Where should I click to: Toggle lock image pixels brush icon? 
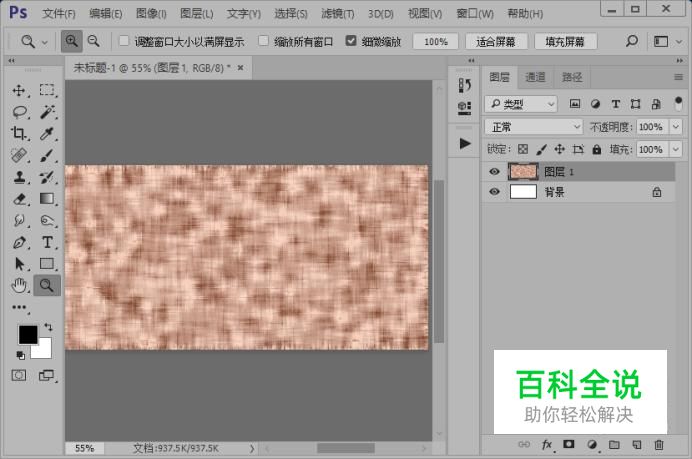pos(541,150)
